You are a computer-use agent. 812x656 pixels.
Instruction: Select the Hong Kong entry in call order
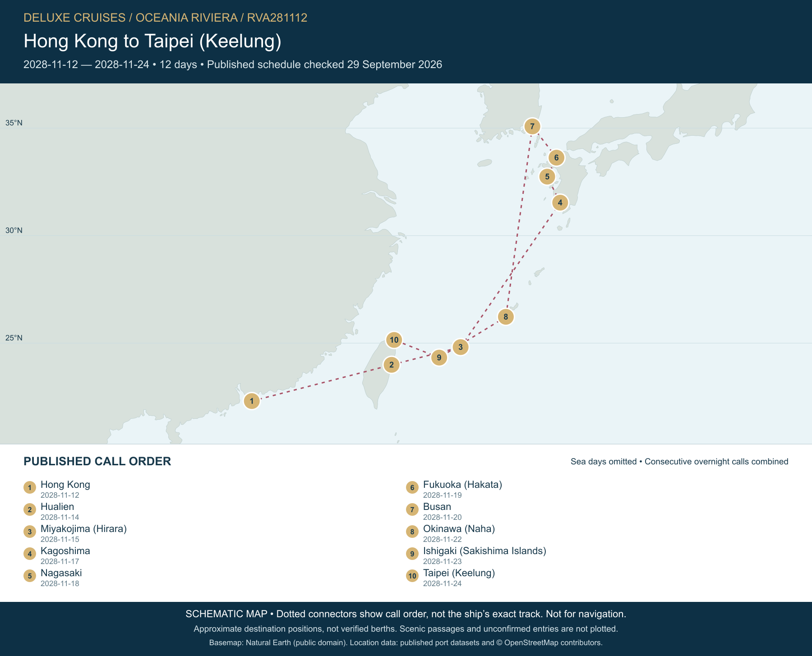[65, 485]
